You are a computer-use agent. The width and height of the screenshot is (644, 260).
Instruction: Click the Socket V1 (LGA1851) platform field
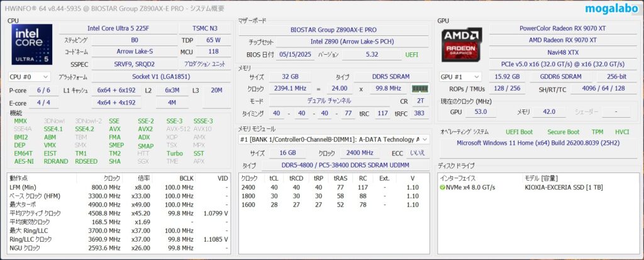click(161, 77)
